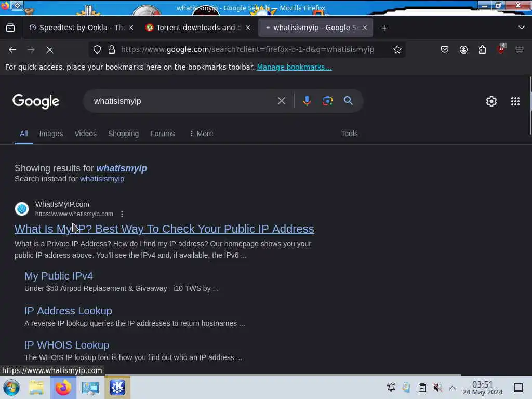532x399 pixels.
Task: Submit search with magnifier icon
Action: [348, 100]
